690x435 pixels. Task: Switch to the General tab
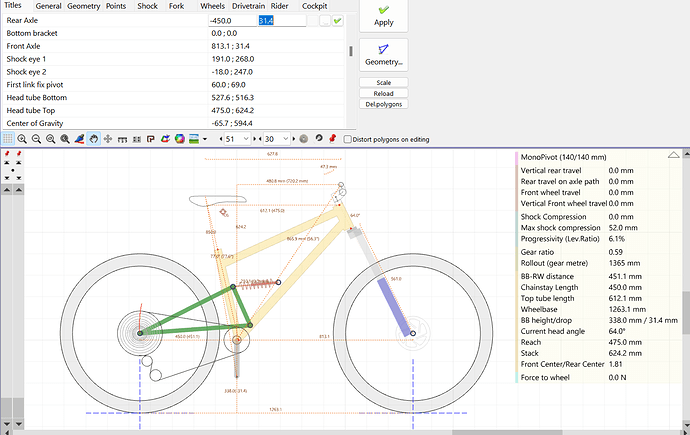[48, 6]
